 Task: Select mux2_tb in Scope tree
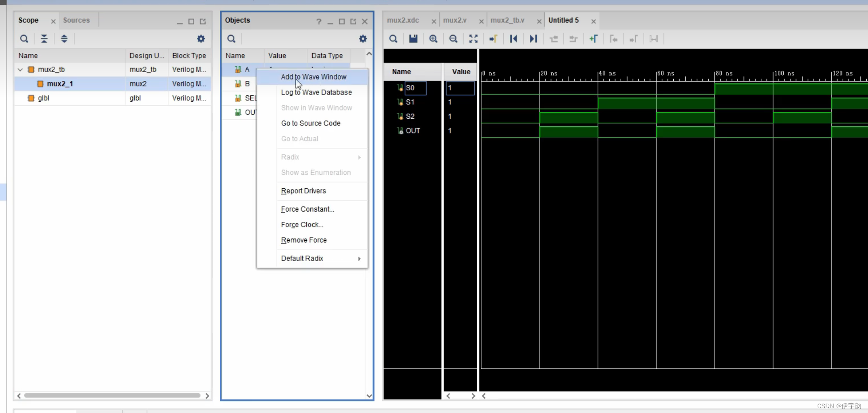[51, 69]
